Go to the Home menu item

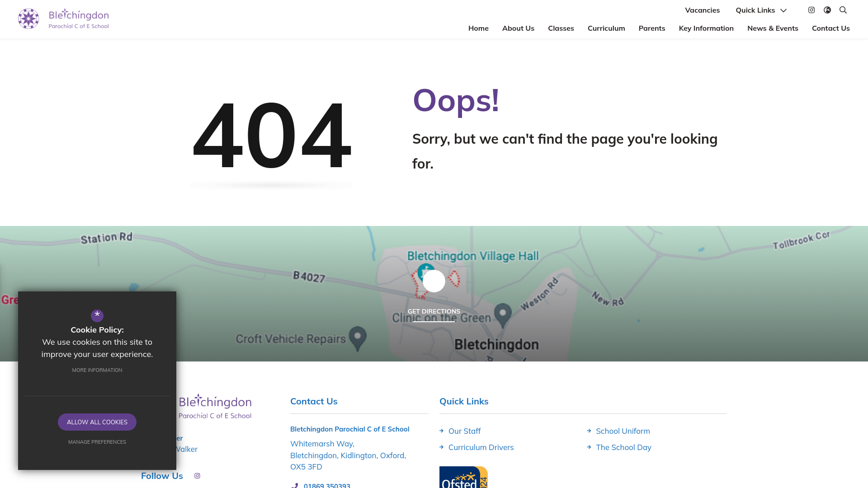click(478, 28)
